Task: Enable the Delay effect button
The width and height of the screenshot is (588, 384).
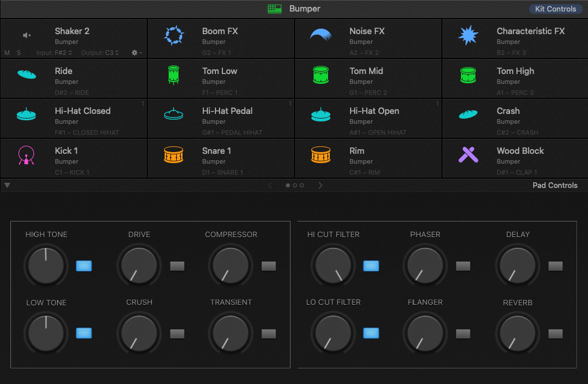Action: 556,266
